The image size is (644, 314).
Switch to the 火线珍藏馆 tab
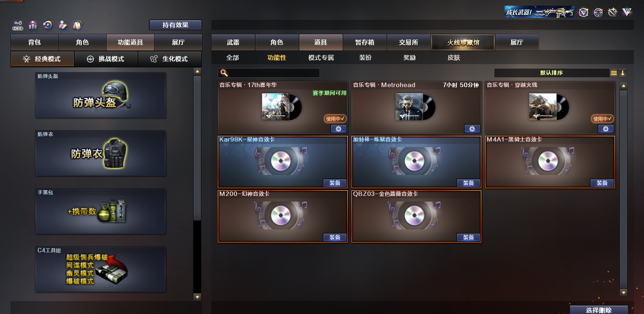click(x=463, y=42)
